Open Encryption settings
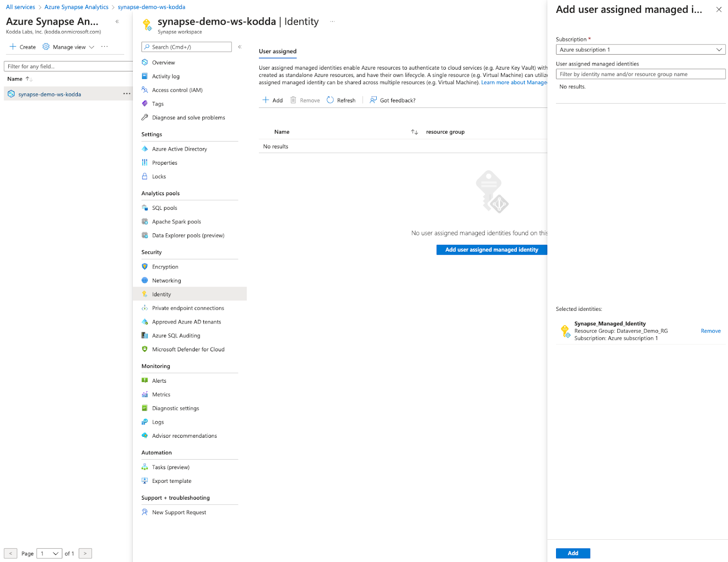 [165, 267]
